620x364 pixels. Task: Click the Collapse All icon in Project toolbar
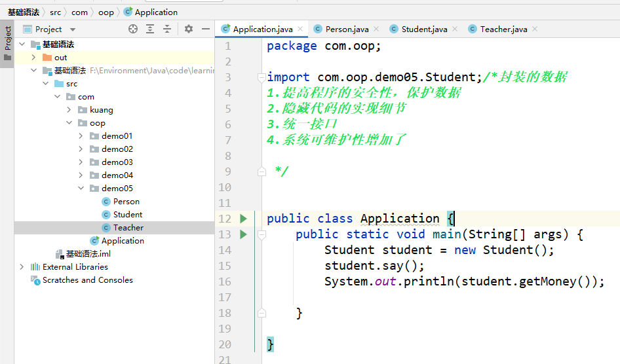click(167, 29)
